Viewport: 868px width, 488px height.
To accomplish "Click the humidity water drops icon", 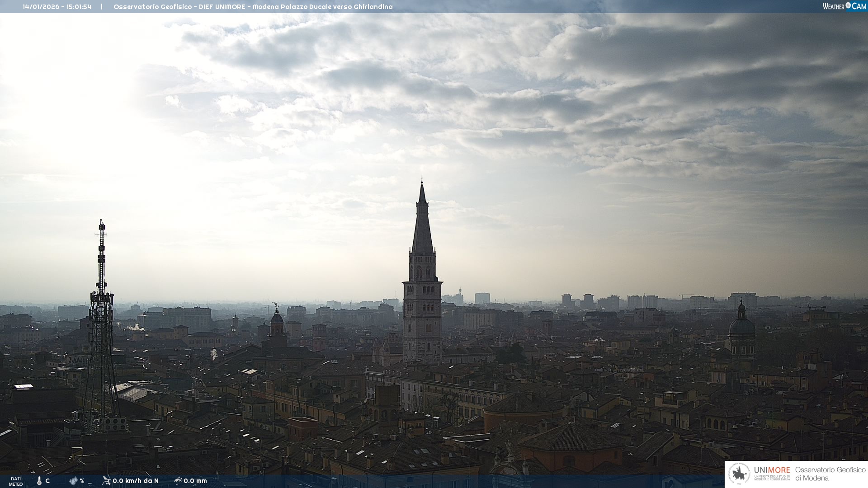I will click(73, 481).
